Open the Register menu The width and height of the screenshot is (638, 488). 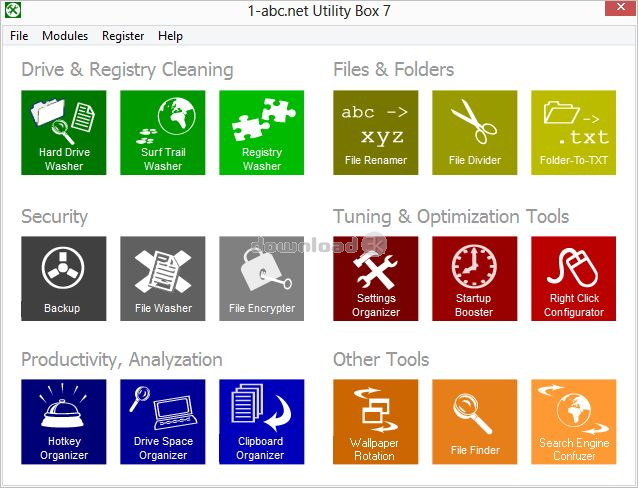[123, 36]
